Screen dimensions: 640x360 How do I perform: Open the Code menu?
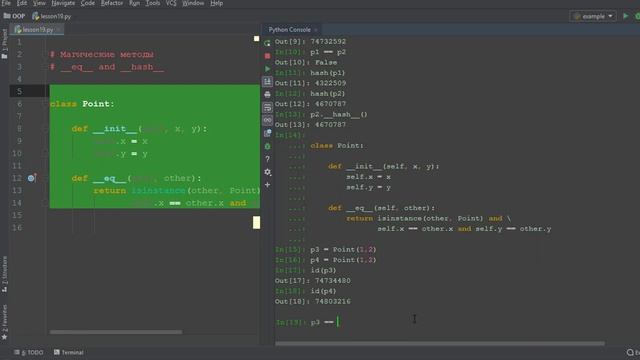coord(87,3)
